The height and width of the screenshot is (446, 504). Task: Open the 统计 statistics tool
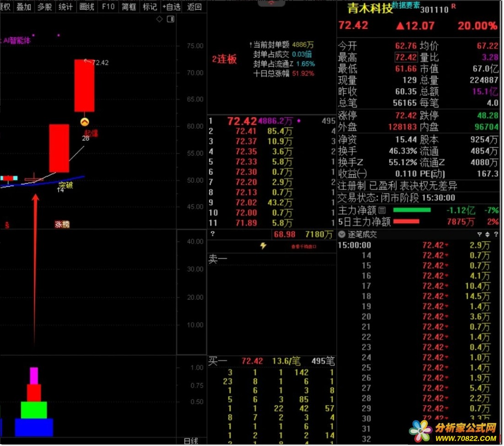point(65,6)
